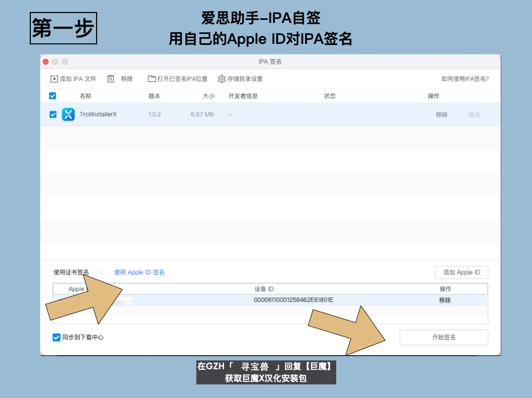532x398 pixels.
Task: Uncheck the TrollInstallerX row checkbox
Action: coord(53,114)
